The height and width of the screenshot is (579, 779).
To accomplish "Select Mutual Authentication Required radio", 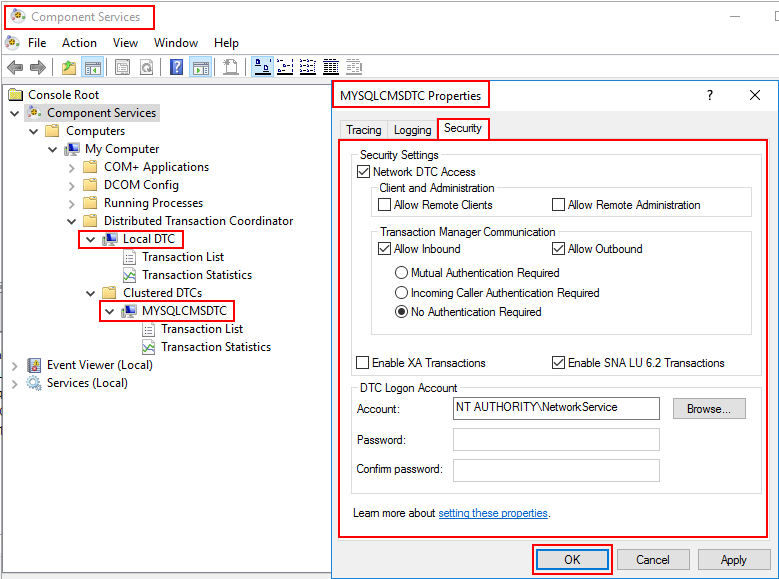I will pos(401,273).
